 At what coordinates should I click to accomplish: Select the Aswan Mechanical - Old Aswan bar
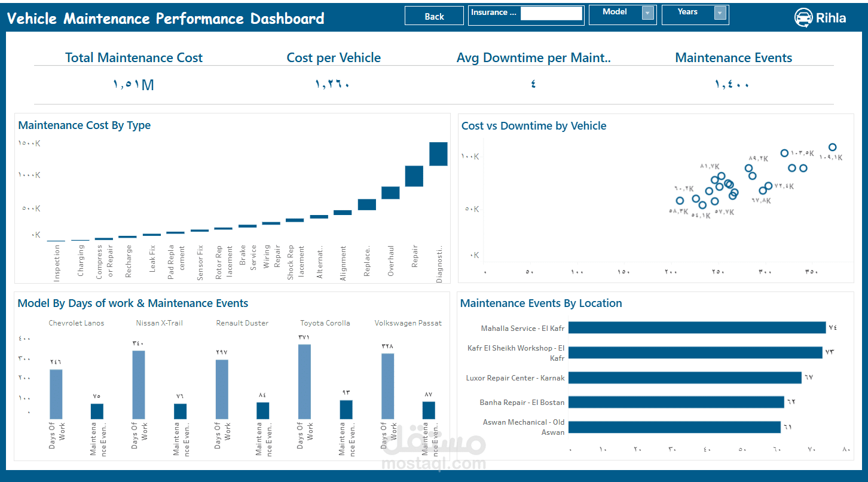[x=674, y=427]
